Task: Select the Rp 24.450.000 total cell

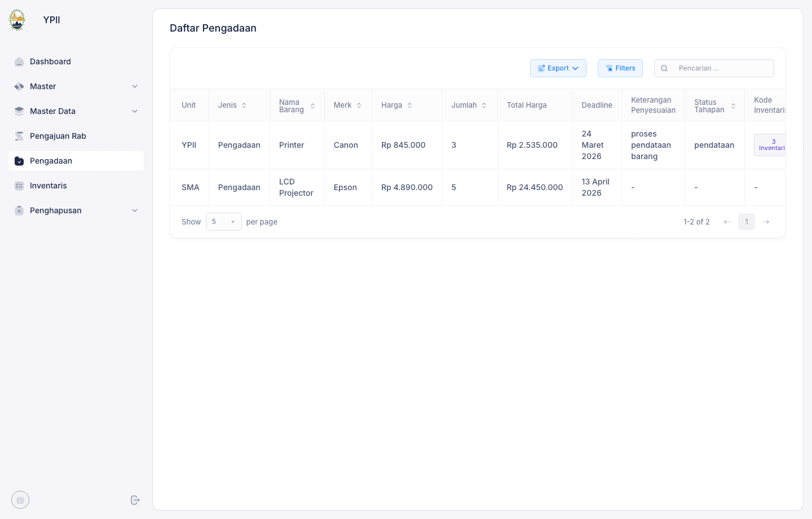Action: [535, 187]
